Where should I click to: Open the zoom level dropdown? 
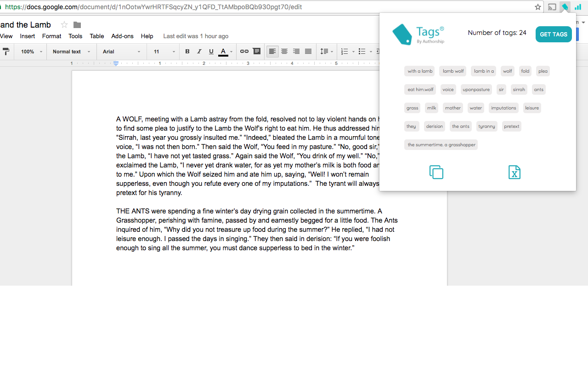[30, 52]
